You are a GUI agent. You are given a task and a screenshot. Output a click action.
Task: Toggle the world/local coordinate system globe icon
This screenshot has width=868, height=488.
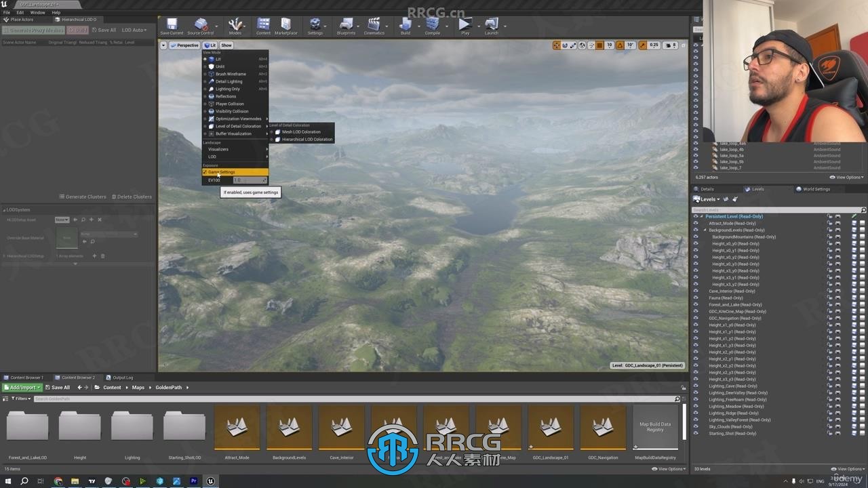click(583, 45)
